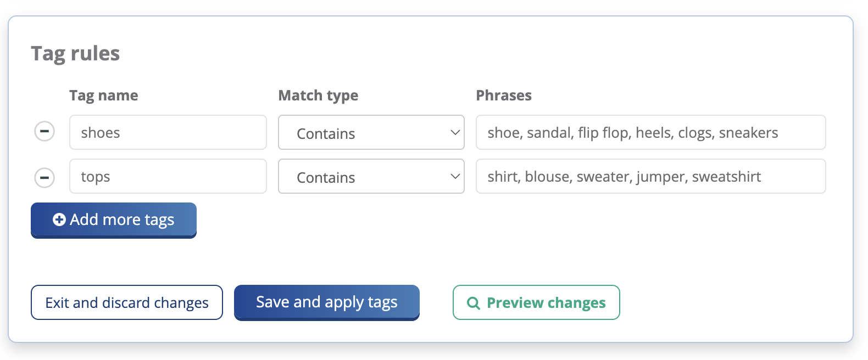This screenshot has width=868, height=360.
Task: Open the Contains dropdown for the shoes rule
Action: coord(371,132)
